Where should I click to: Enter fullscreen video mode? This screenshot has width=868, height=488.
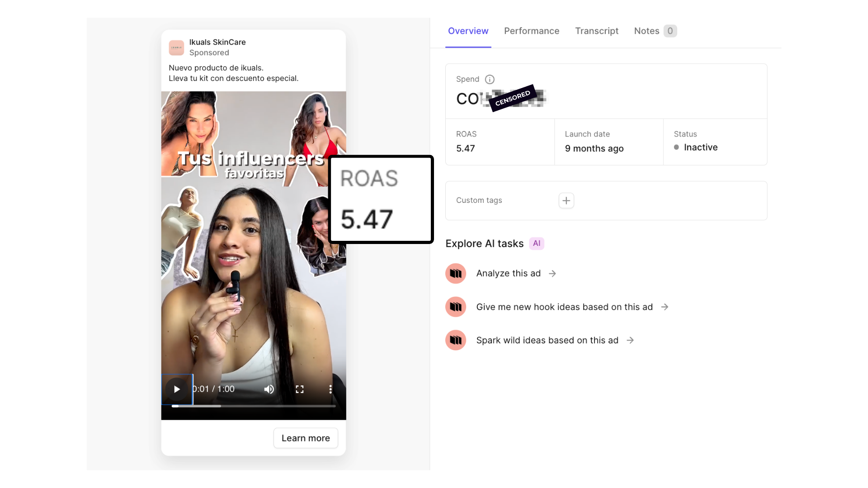click(300, 389)
